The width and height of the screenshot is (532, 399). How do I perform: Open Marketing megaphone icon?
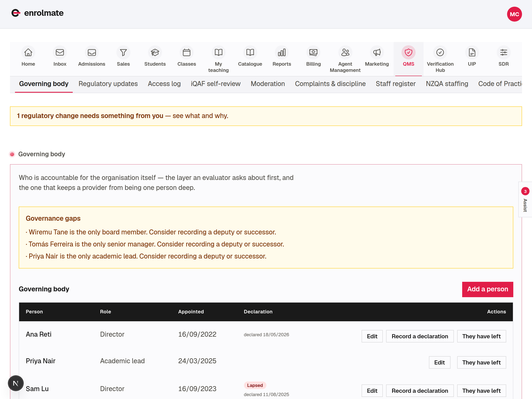(x=377, y=52)
